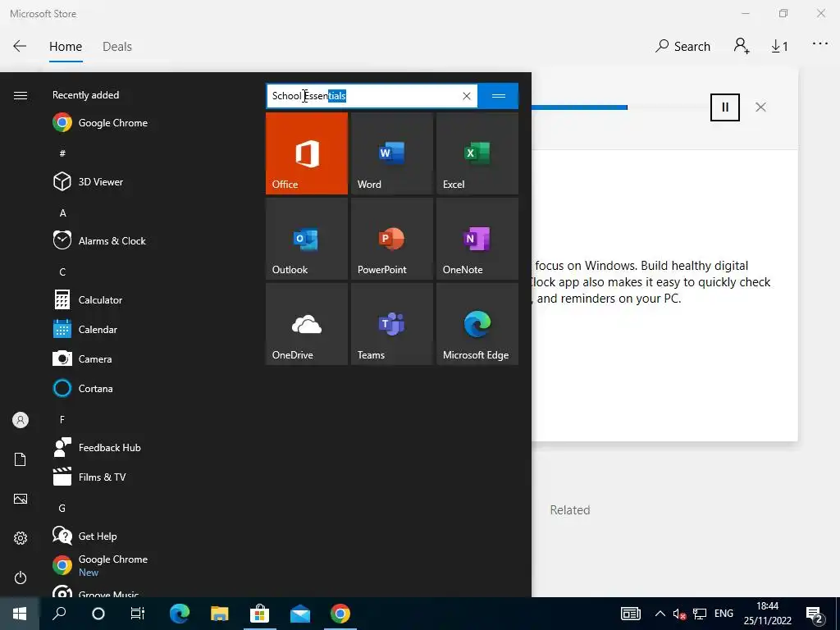Switch to Microsoft Store taskbar icon
The height and width of the screenshot is (630, 840).
pyautogui.click(x=259, y=614)
